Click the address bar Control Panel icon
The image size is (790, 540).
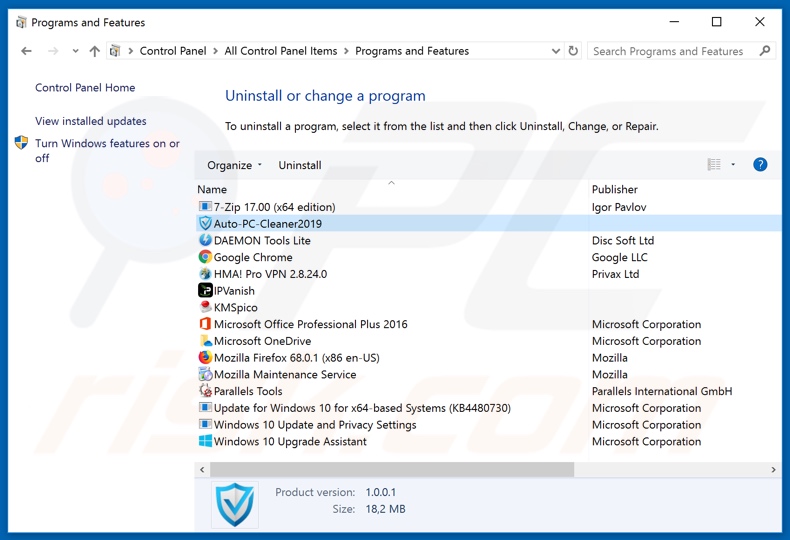(x=115, y=51)
